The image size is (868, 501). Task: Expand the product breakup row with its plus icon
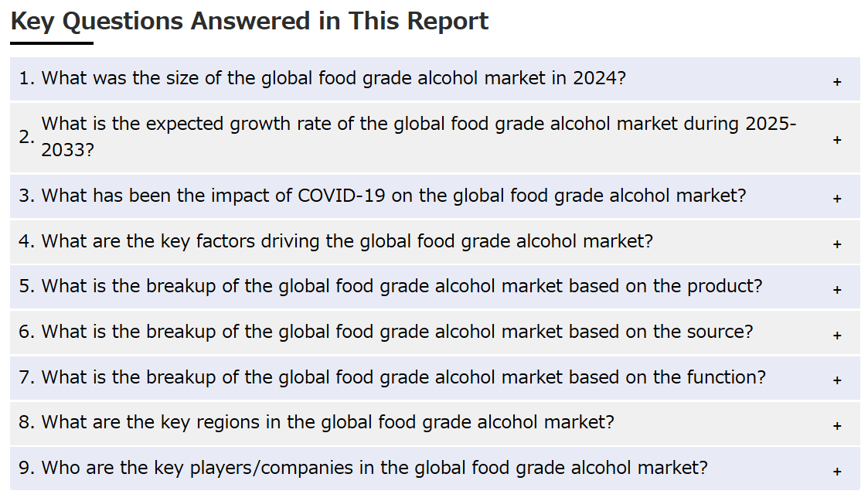[x=837, y=289]
